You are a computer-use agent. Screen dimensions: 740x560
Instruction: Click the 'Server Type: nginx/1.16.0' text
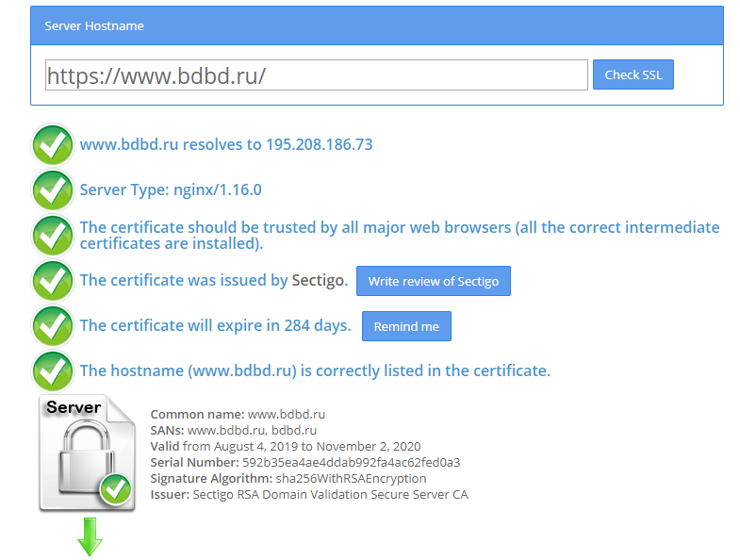click(171, 189)
